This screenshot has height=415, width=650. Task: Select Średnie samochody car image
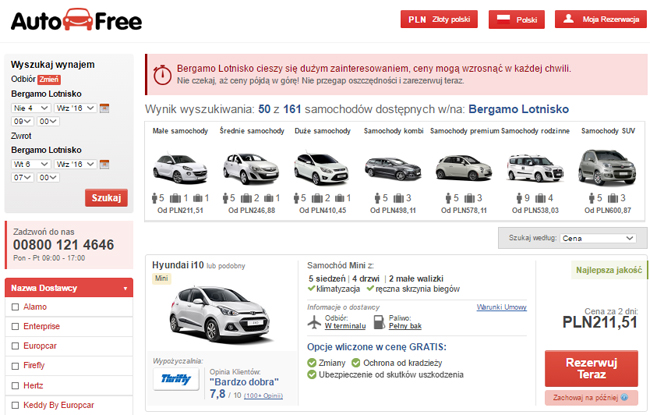251,168
